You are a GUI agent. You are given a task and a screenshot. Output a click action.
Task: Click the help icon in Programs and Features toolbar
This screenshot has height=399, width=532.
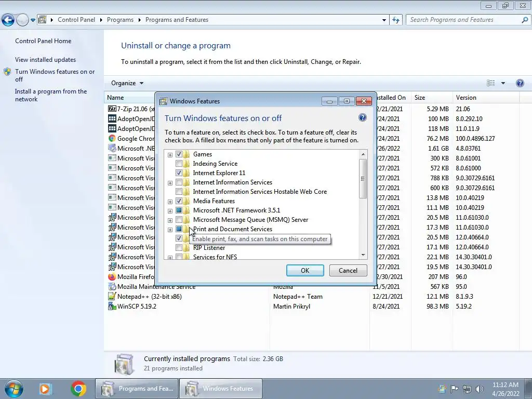coord(520,83)
